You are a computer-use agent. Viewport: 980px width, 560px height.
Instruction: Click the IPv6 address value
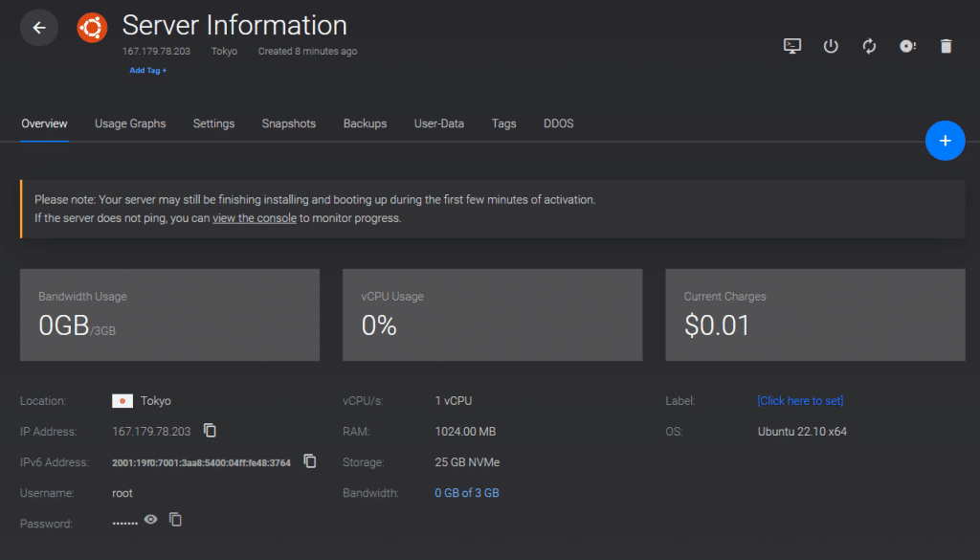coord(201,463)
